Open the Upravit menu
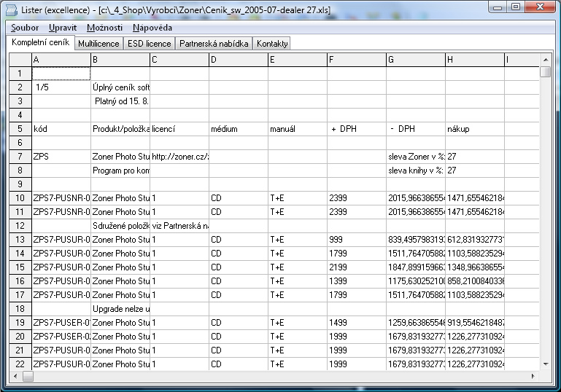Viewport: 561px width, 392px height. point(63,28)
